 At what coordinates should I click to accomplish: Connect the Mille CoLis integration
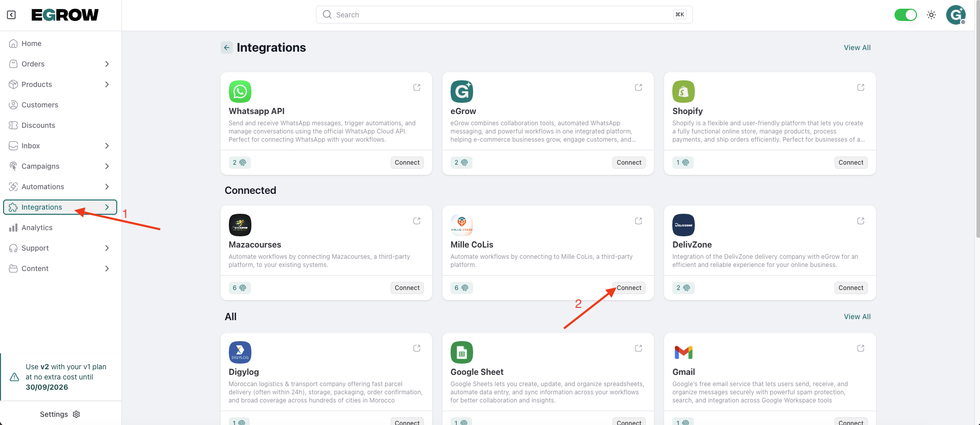[x=629, y=288]
